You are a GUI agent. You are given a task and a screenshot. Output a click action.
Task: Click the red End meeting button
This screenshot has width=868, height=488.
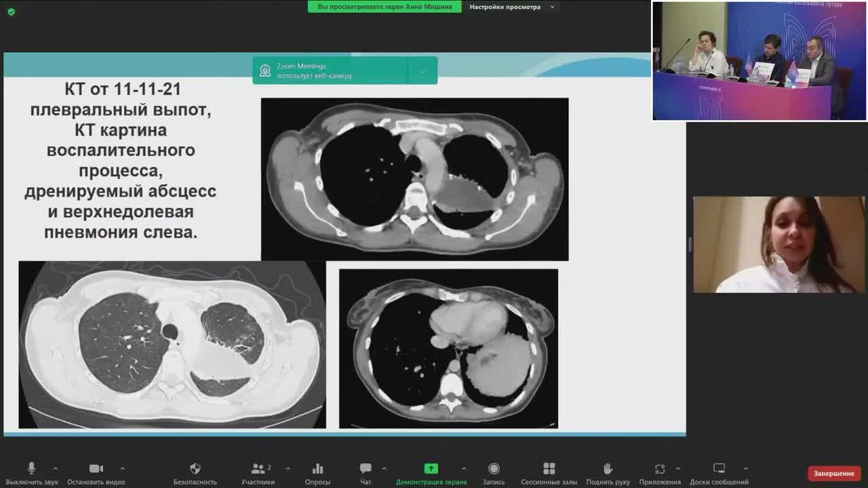(834, 473)
